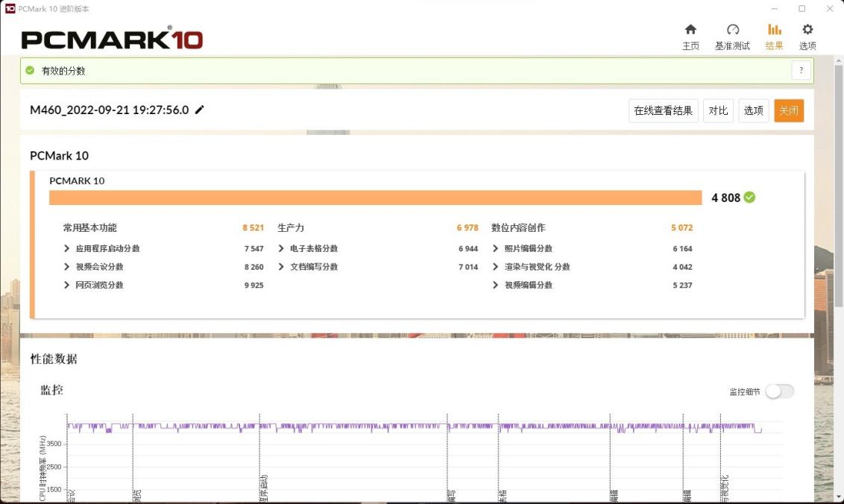
Task: Open the 主页 home tab
Action: pos(690,37)
